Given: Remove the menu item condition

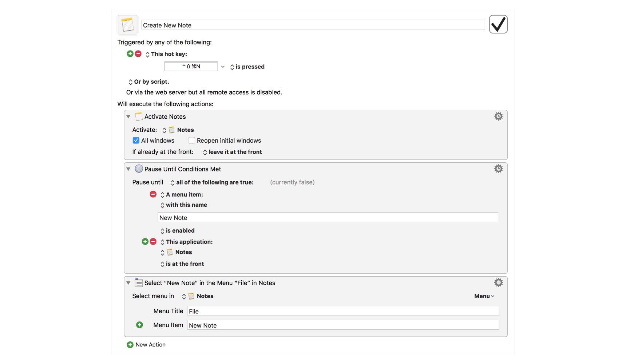Looking at the screenshot, I should pyautogui.click(x=153, y=194).
